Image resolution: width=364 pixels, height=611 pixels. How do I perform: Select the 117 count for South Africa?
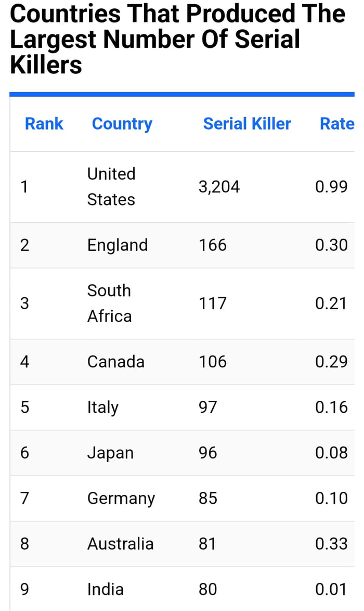pyautogui.click(x=213, y=303)
